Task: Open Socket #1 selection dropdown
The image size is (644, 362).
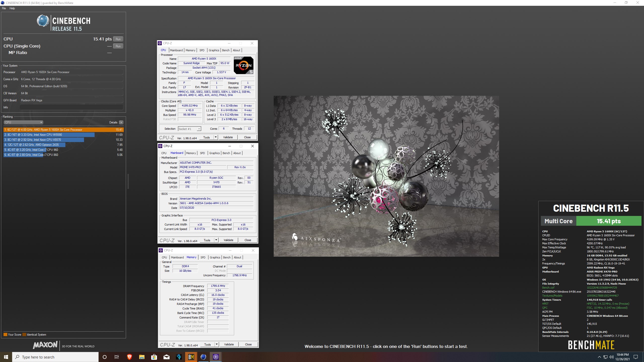Action: [x=189, y=129]
